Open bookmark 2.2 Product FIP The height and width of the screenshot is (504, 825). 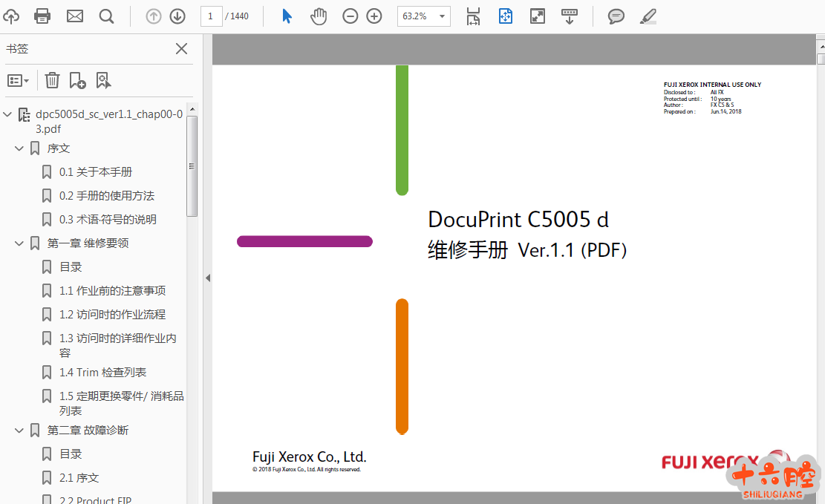click(x=95, y=500)
